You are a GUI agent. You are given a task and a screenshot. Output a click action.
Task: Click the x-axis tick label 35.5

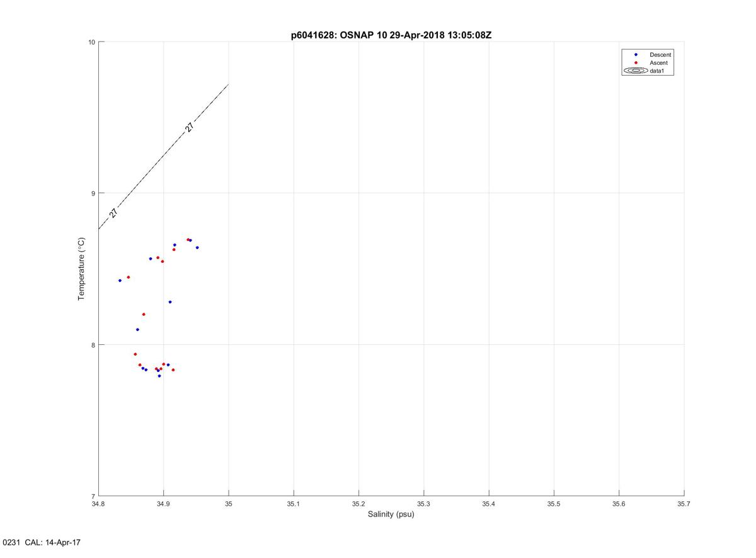point(554,504)
